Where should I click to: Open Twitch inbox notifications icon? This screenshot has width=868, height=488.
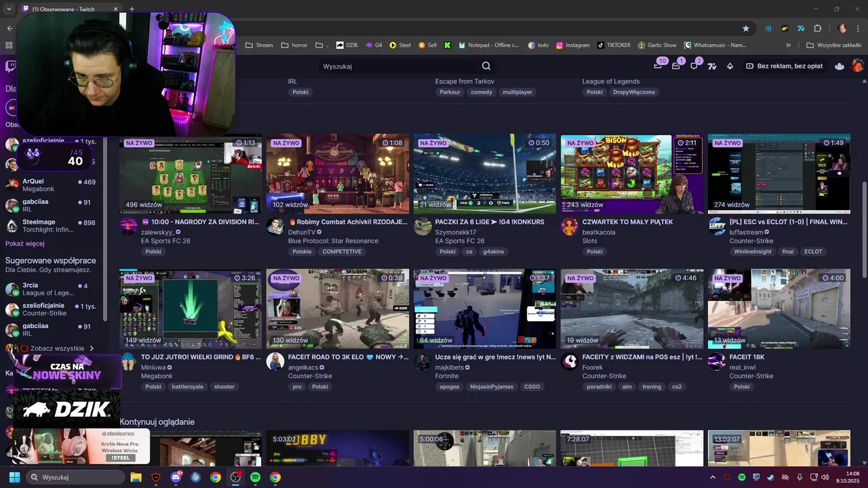point(676,66)
